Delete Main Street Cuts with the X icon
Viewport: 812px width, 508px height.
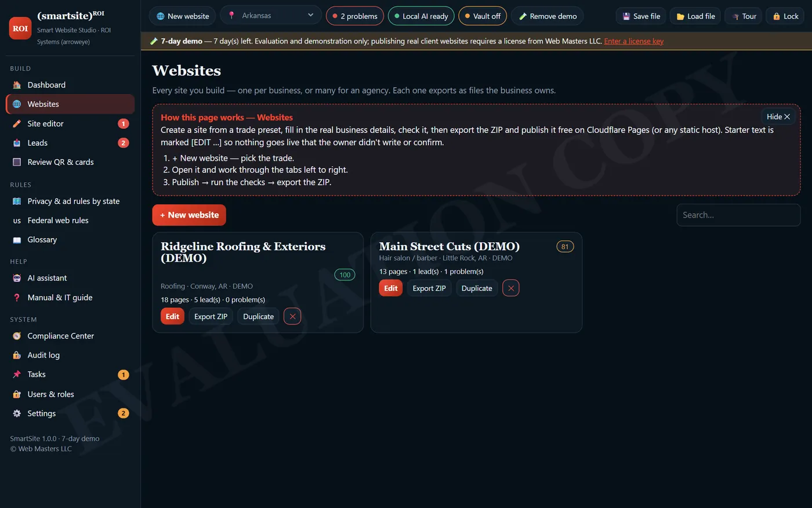pyautogui.click(x=511, y=288)
